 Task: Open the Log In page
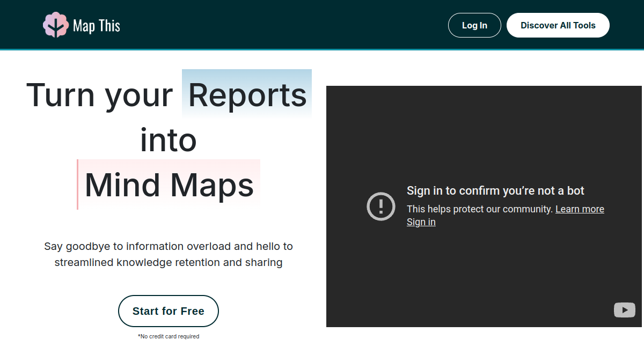(474, 25)
